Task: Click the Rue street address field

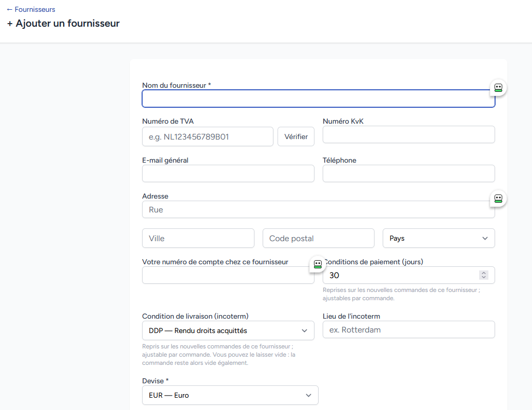Action: coord(318,209)
